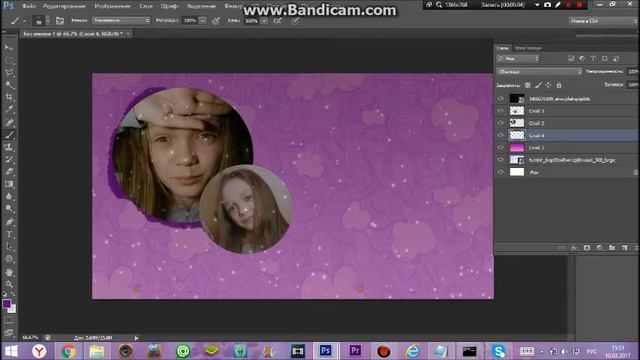Enable the airbrush option icon
This screenshot has width=640, height=360.
click(x=278, y=20)
